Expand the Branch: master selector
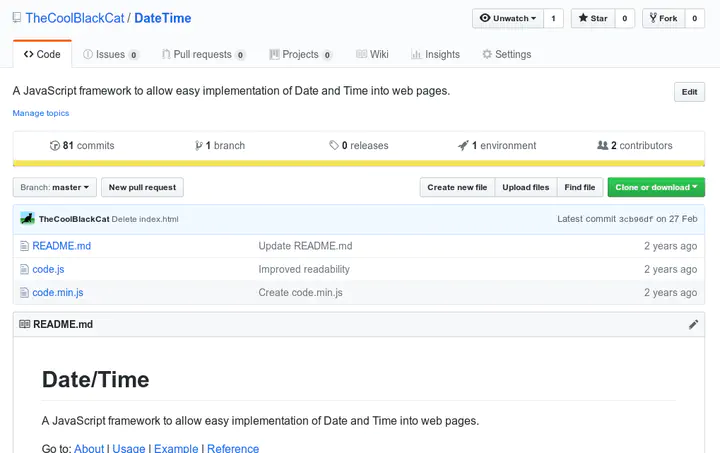Image resolution: width=720 pixels, height=453 pixels. point(55,187)
